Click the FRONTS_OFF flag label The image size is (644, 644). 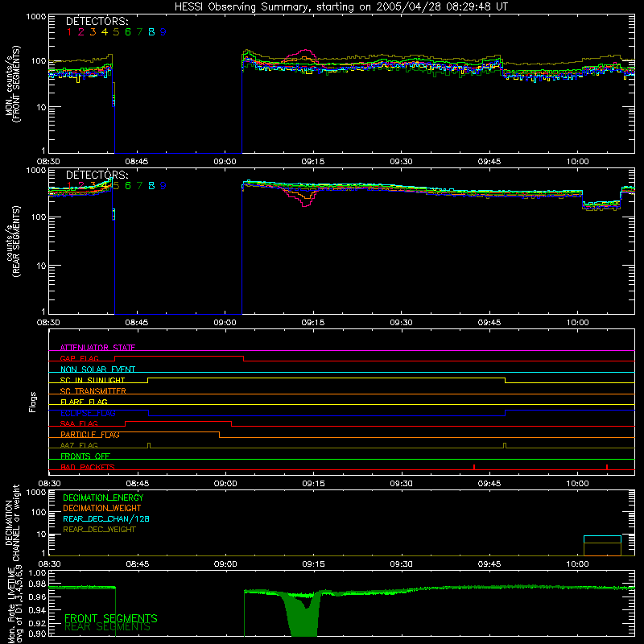pos(85,456)
